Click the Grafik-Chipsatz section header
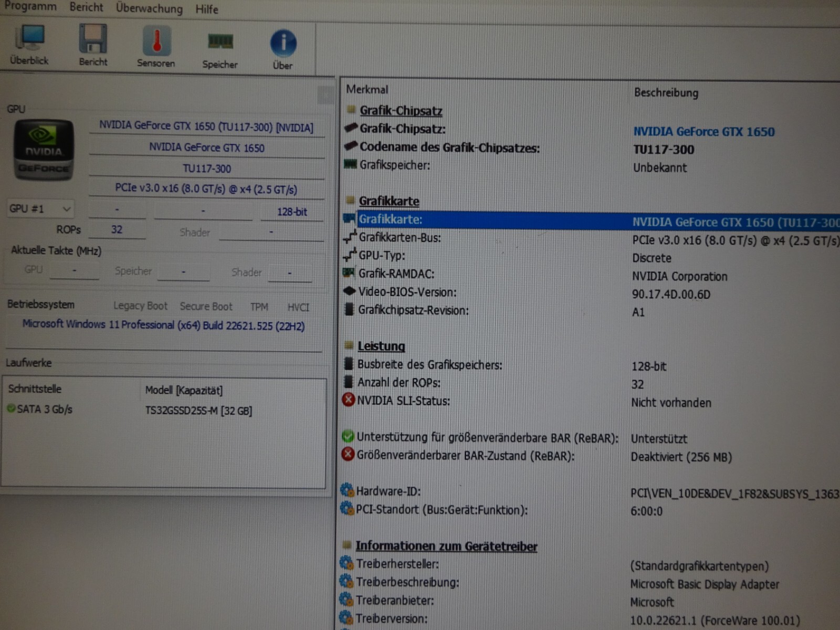This screenshot has height=630, width=840. (401, 111)
